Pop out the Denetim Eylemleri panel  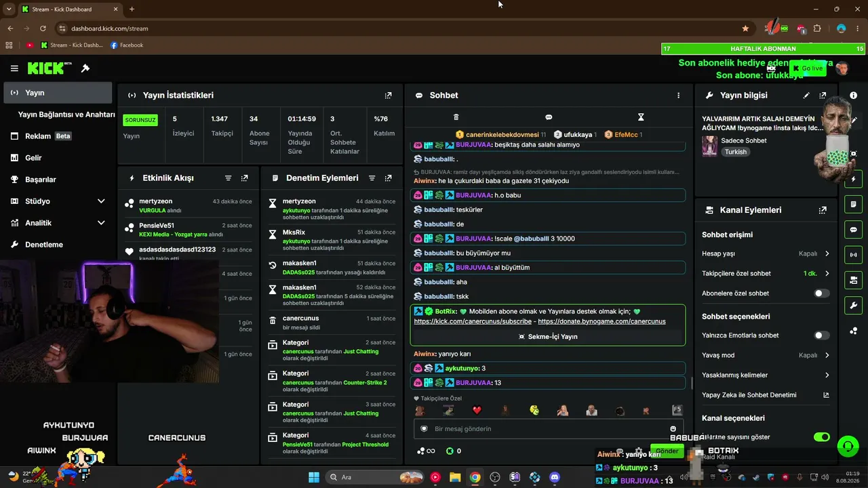(x=388, y=178)
